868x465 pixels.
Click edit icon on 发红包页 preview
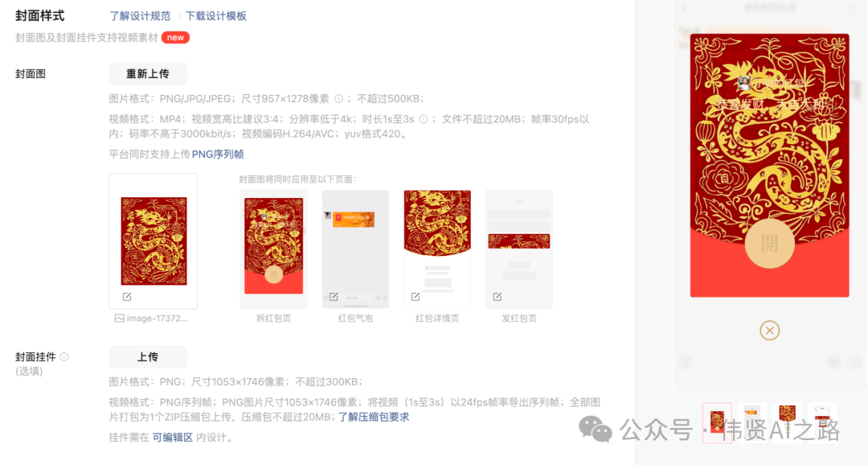497,297
